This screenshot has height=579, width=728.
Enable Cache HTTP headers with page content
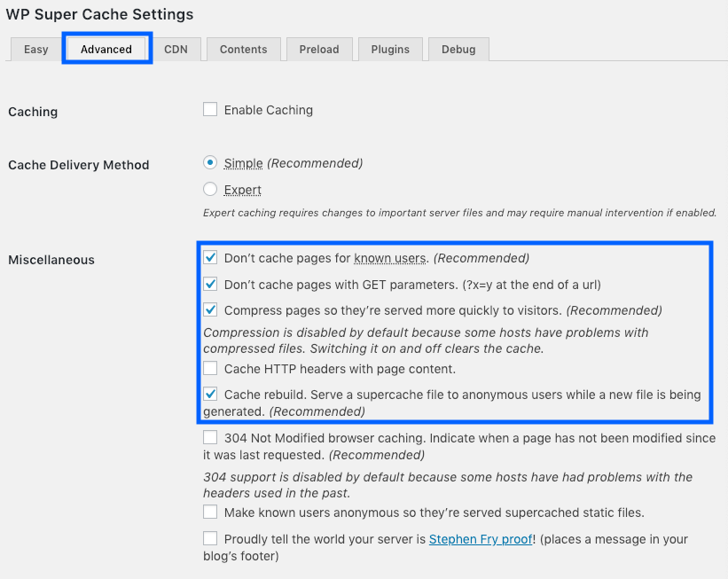[x=210, y=368]
